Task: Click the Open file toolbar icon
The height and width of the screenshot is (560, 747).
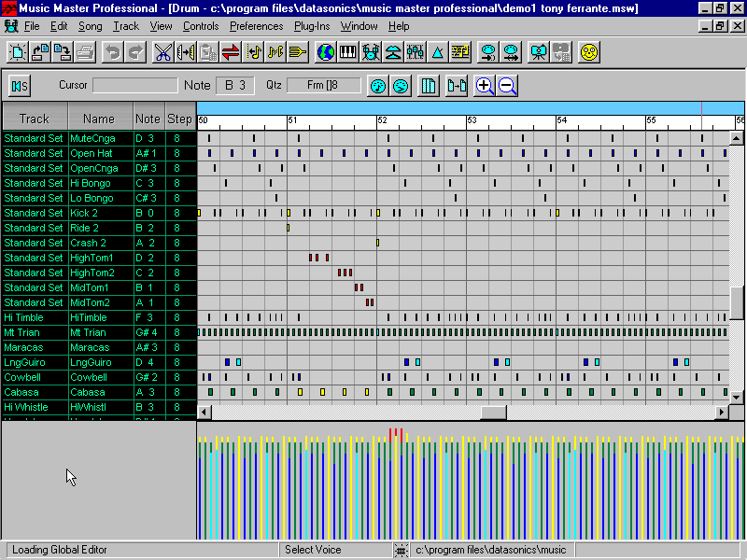Action: click(x=40, y=52)
